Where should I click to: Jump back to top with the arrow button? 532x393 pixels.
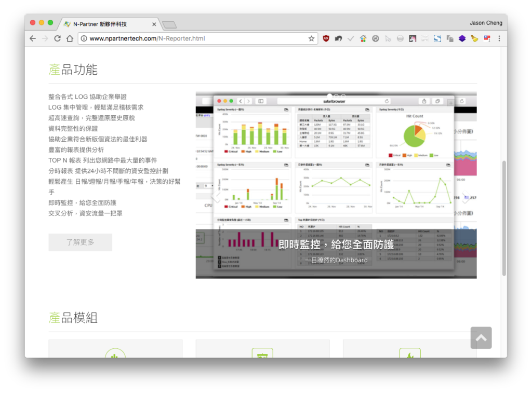tap(481, 338)
